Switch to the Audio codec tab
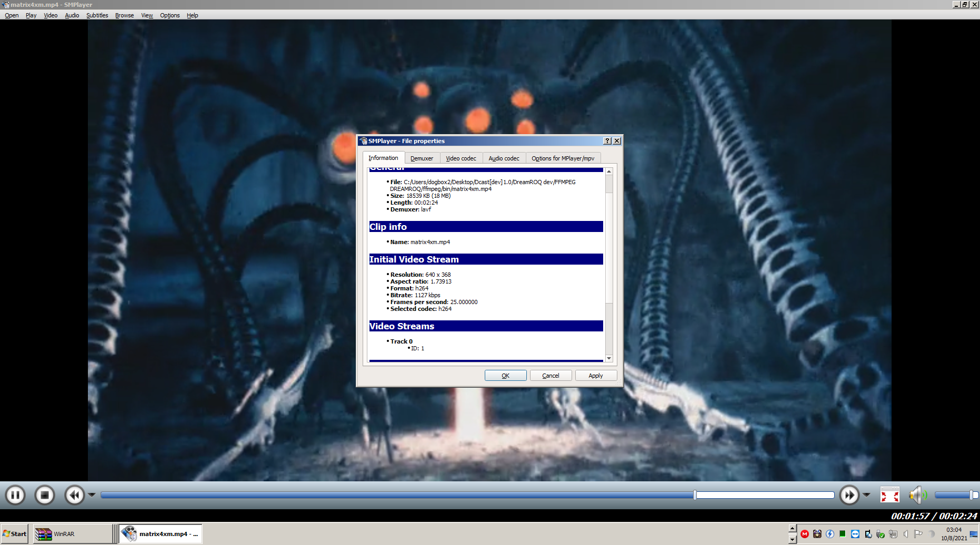The height and width of the screenshot is (545, 980). pyautogui.click(x=504, y=158)
